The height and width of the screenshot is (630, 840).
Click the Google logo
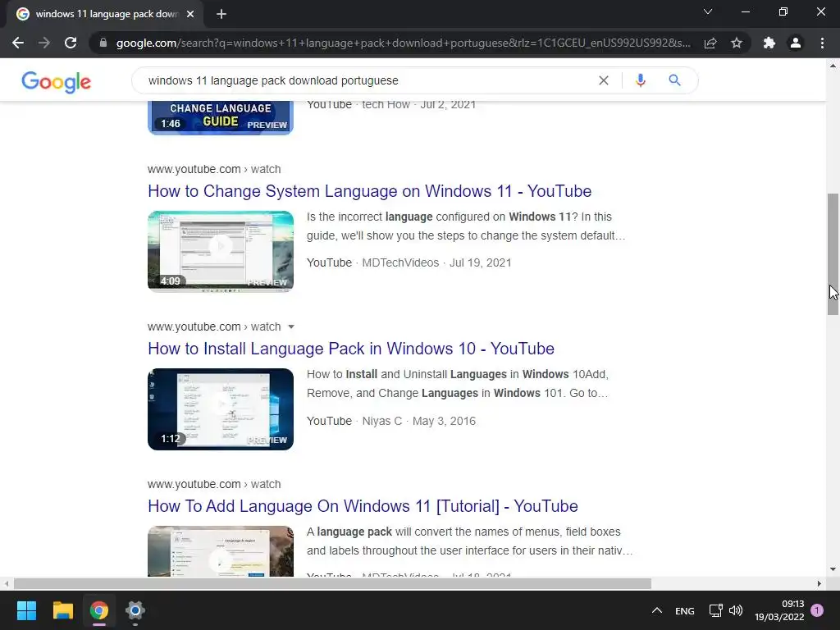(57, 82)
